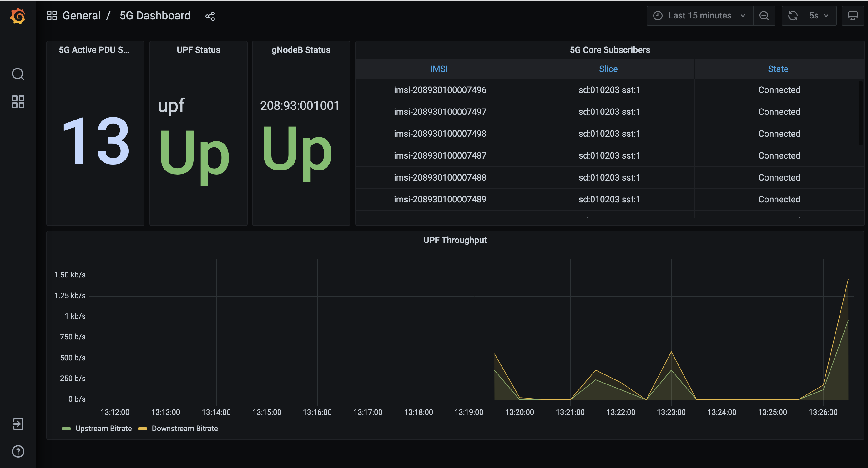
Task: Click the green Upstream Bitrate color swatch
Action: pos(66,429)
